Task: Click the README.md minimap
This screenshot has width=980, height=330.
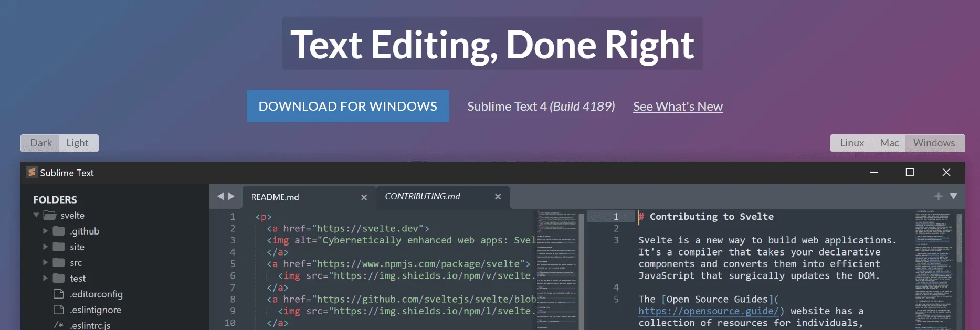Action: click(556, 270)
